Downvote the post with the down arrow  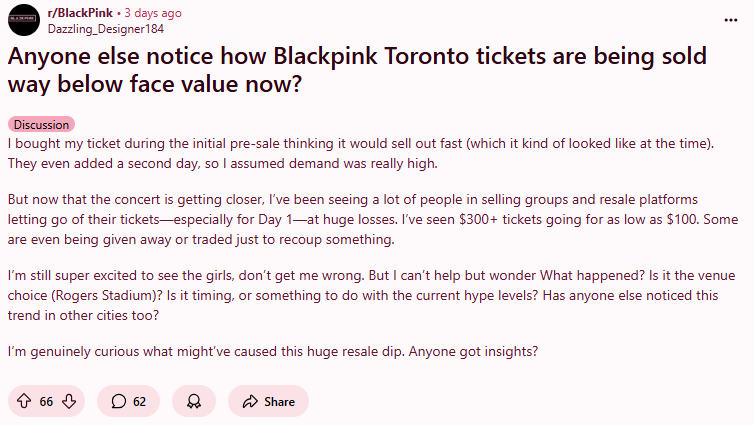(x=69, y=401)
